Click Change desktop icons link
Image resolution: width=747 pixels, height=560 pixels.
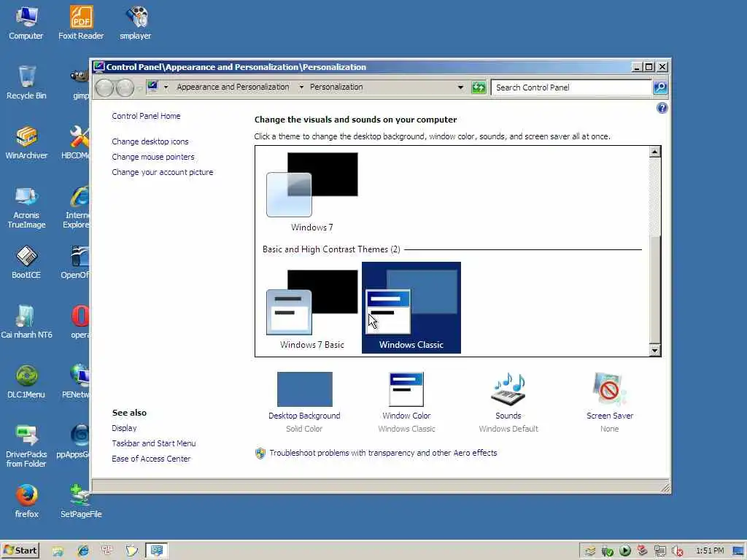coord(150,141)
